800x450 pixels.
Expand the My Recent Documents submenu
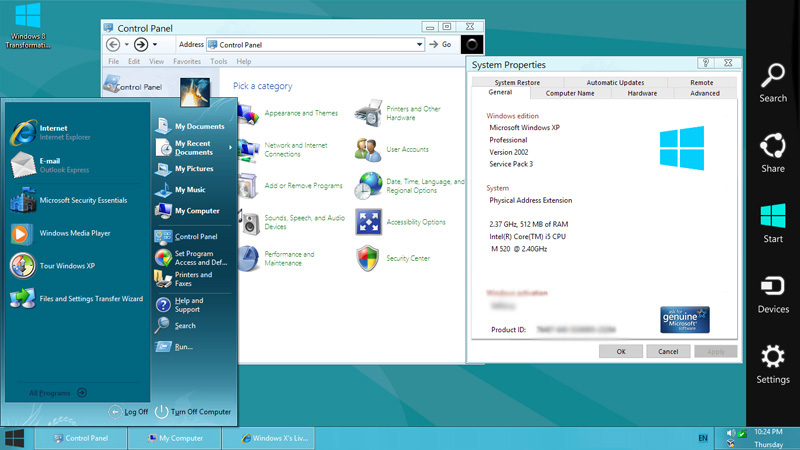pos(230,148)
